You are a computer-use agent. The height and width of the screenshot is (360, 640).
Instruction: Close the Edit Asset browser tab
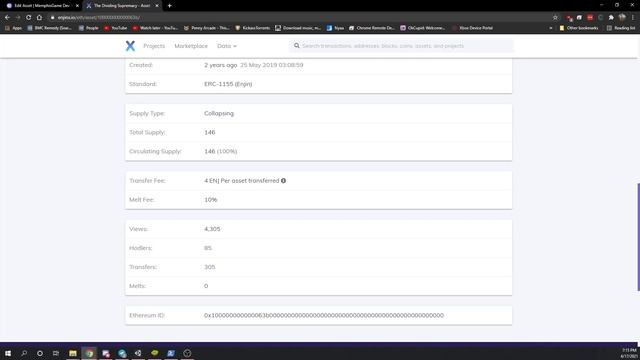pos(77,6)
